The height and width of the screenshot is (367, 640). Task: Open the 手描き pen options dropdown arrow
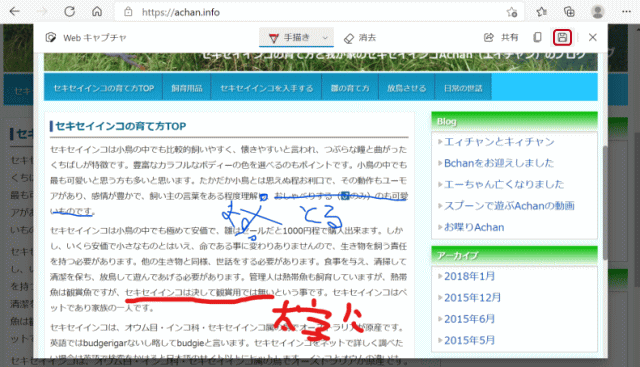(325, 38)
